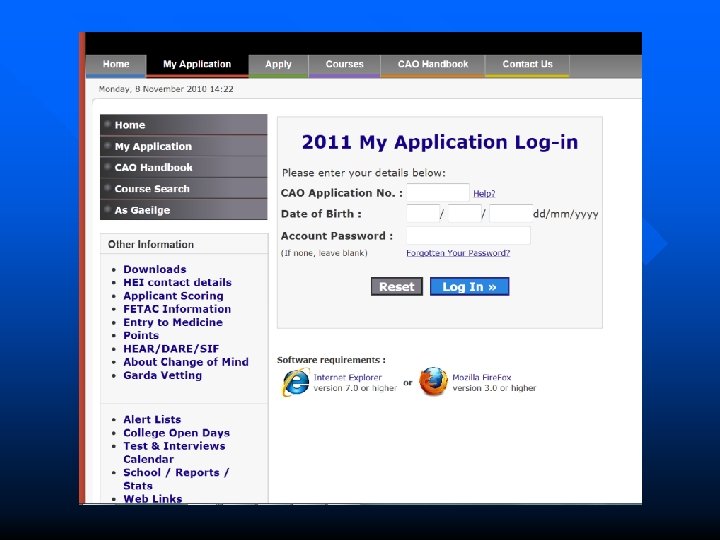Focus the Account Password field
The image size is (720, 540).
click(468, 236)
